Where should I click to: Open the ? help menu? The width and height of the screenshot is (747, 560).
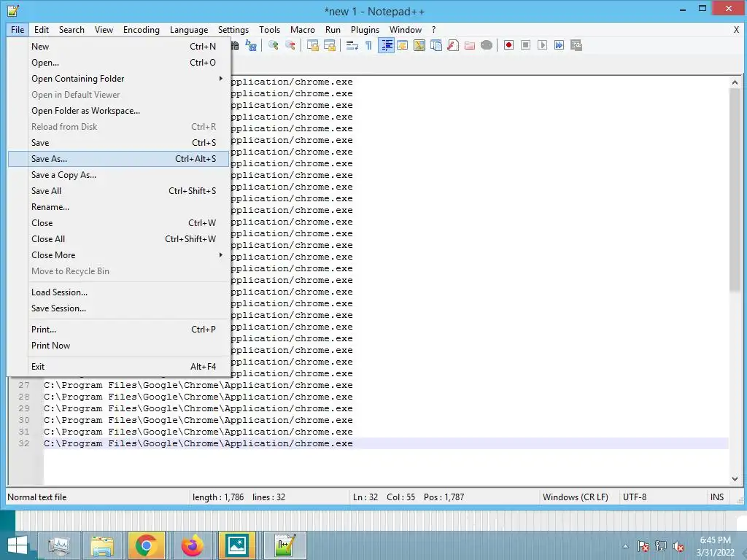[x=433, y=29]
